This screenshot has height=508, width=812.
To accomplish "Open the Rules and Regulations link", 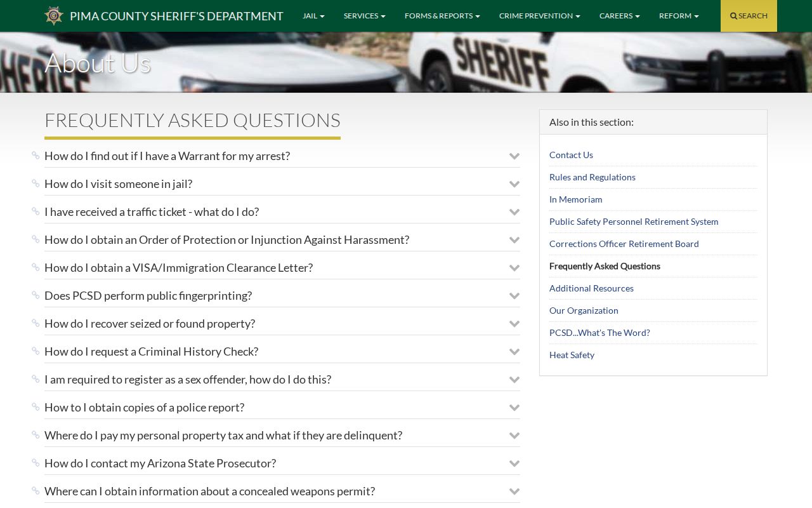I will [x=593, y=177].
